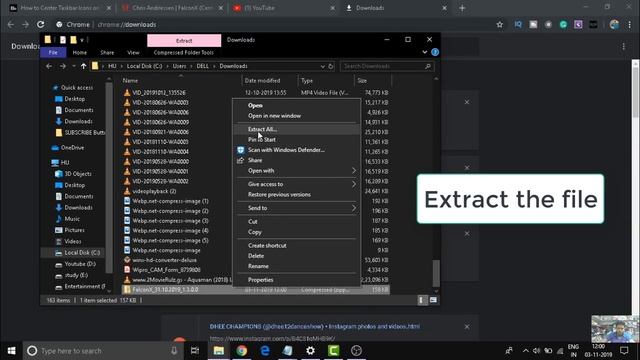Image resolution: width=640 pixels, height=360 pixels.
Task: Open the Share ribbon tab
Action: 107,53
